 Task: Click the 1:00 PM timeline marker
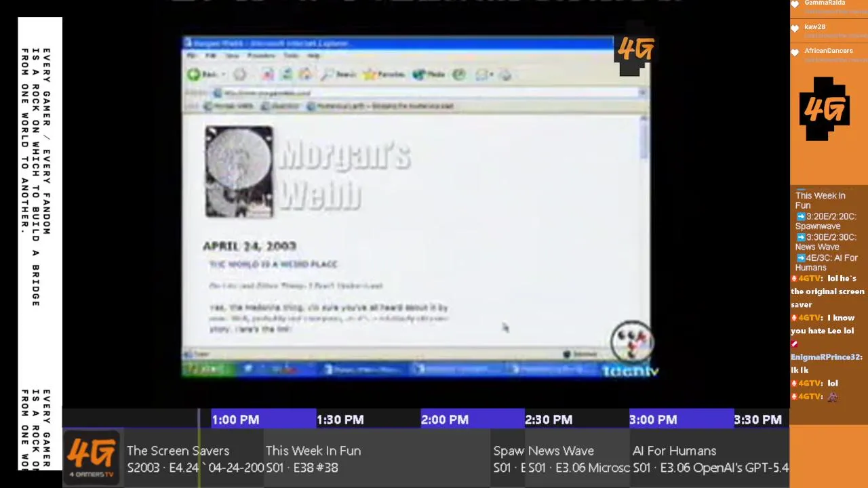235,420
